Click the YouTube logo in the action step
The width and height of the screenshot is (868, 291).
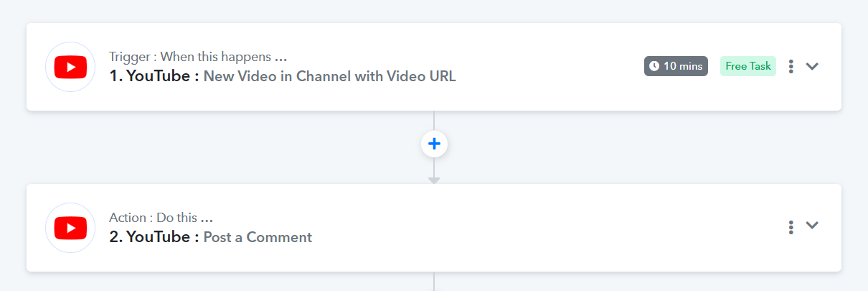(70, 228)
